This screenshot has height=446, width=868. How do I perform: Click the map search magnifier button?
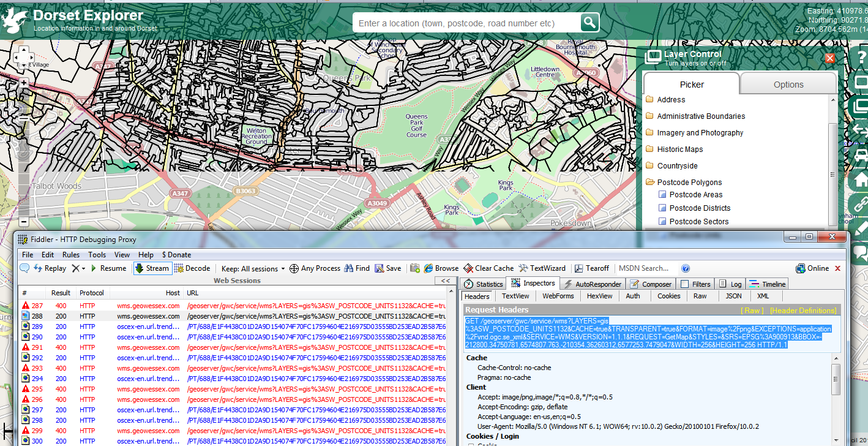tap(589, 23)
